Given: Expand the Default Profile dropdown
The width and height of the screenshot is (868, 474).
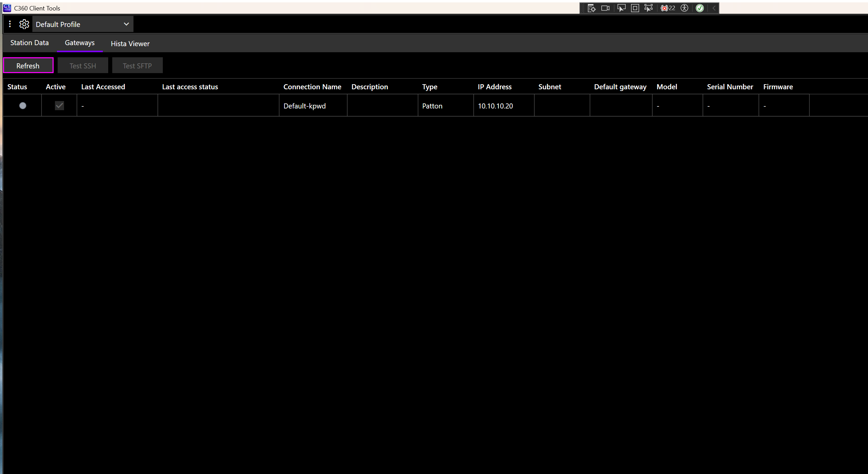Looking at the screenshot, I should (83, 24).
